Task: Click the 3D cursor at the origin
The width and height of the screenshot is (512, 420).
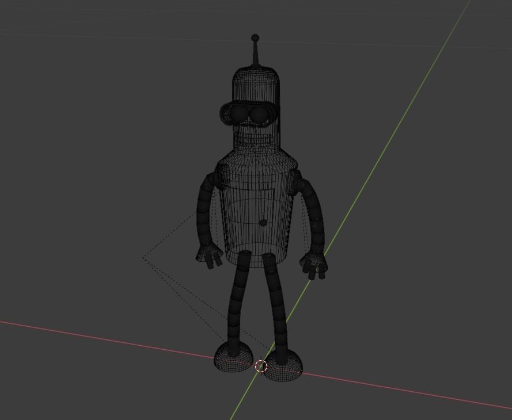Action: pos(261,366)
